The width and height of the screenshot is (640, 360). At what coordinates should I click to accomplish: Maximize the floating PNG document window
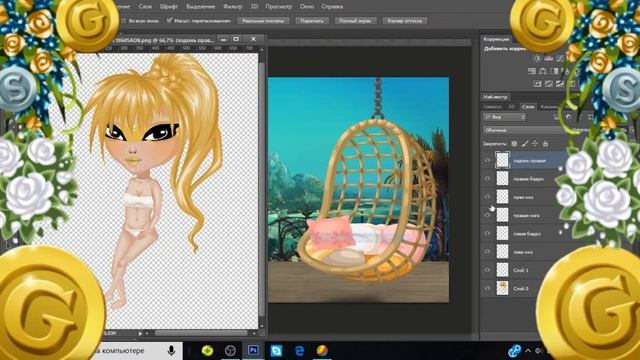[x=236, y=39]
